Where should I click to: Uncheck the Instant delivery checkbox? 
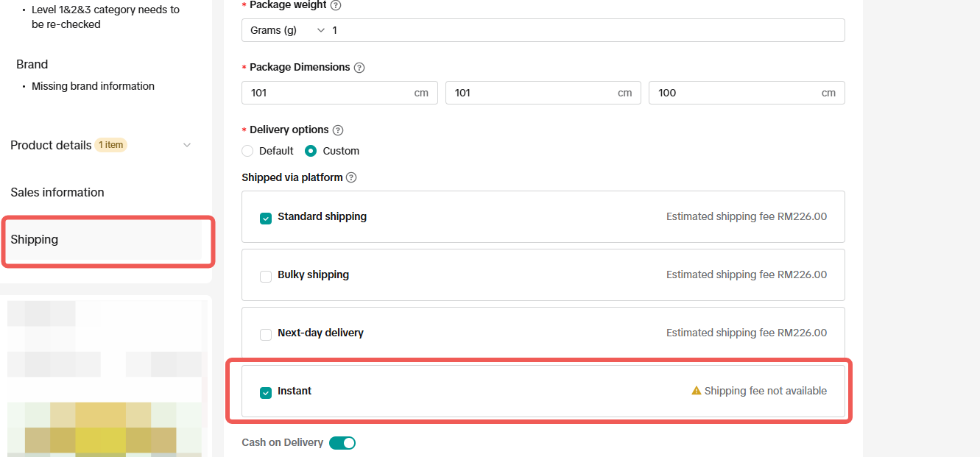(266, 392)
